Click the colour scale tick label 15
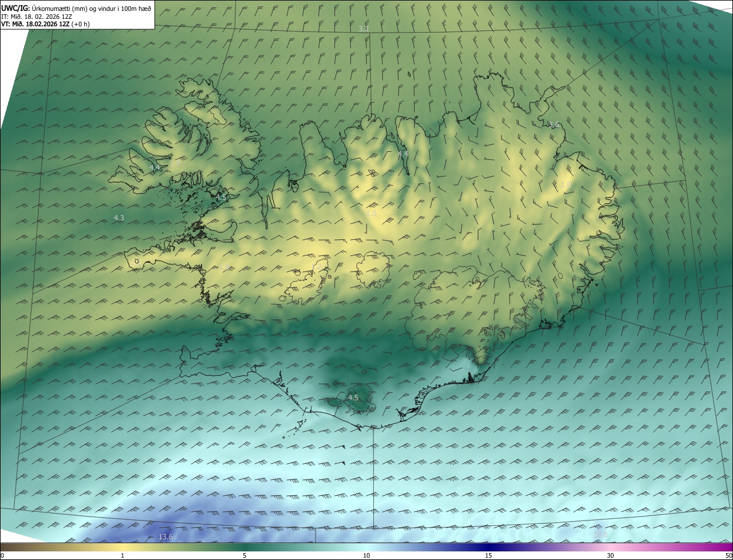Image resolution: width=733 pixels, height=560 pixels. point(488,555)
